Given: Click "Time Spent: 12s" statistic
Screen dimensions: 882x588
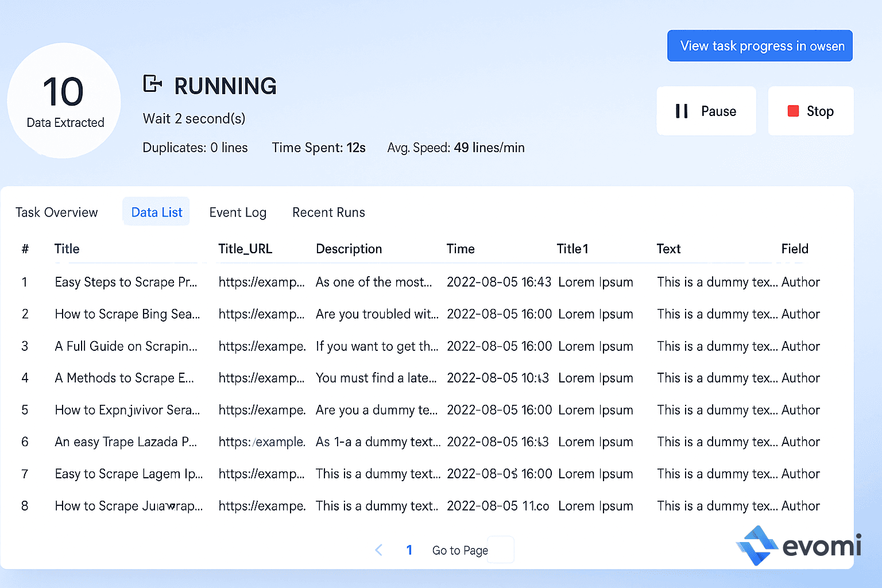Looking at the screenshot, I should [x=319, y=148].
